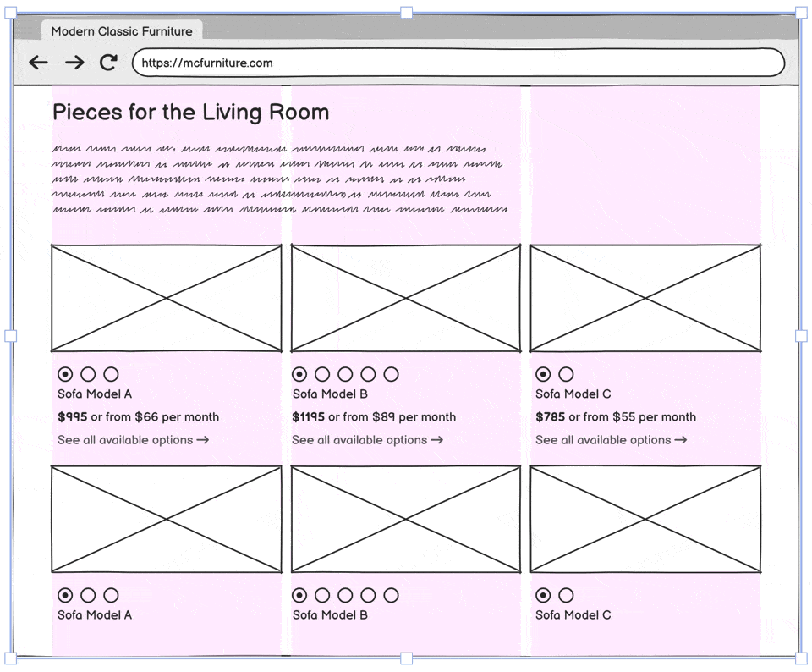The image size is (812, 672).
Task: Click the browser back arrow
Action: [38, 63]
